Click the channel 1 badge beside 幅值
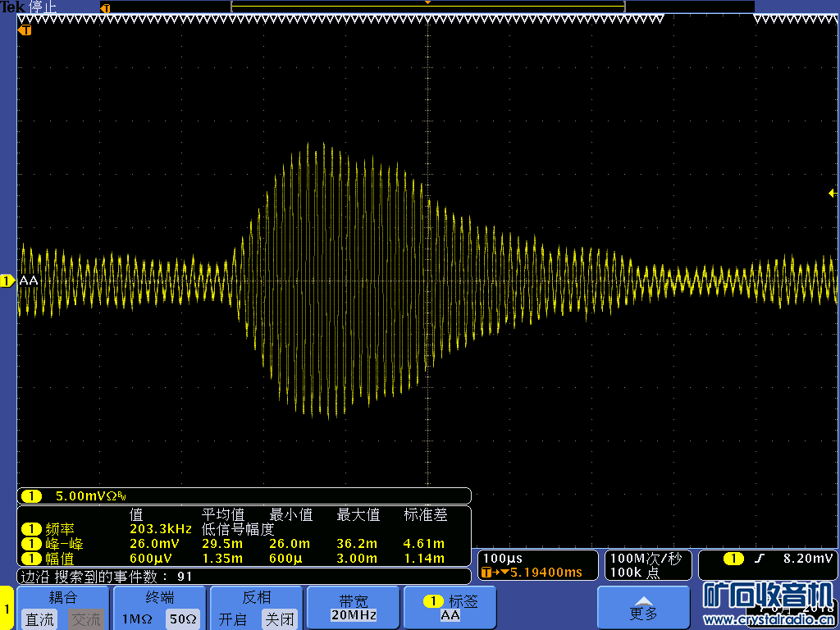 pyautogui.click(x=31, y=559)
